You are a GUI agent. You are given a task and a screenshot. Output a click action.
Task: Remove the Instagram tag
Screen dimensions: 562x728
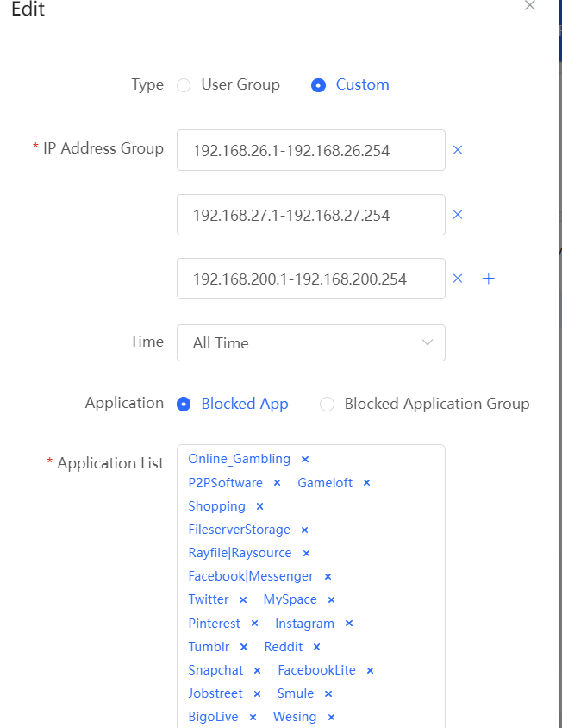coord(349,624)
